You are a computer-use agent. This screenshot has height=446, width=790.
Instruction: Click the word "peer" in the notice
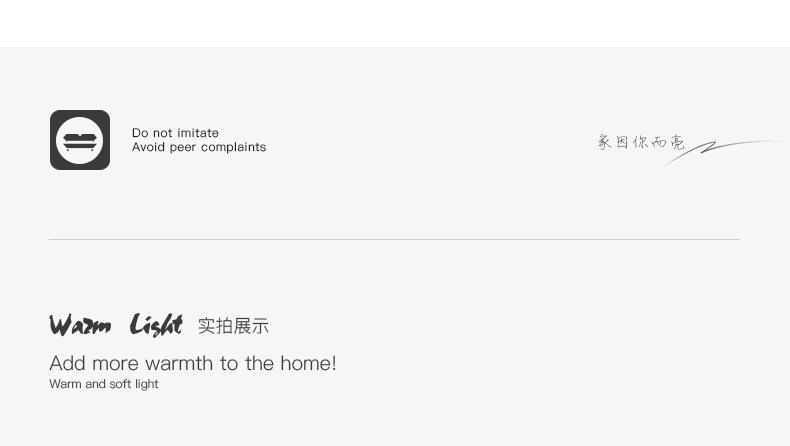click(x=183, y=147)
